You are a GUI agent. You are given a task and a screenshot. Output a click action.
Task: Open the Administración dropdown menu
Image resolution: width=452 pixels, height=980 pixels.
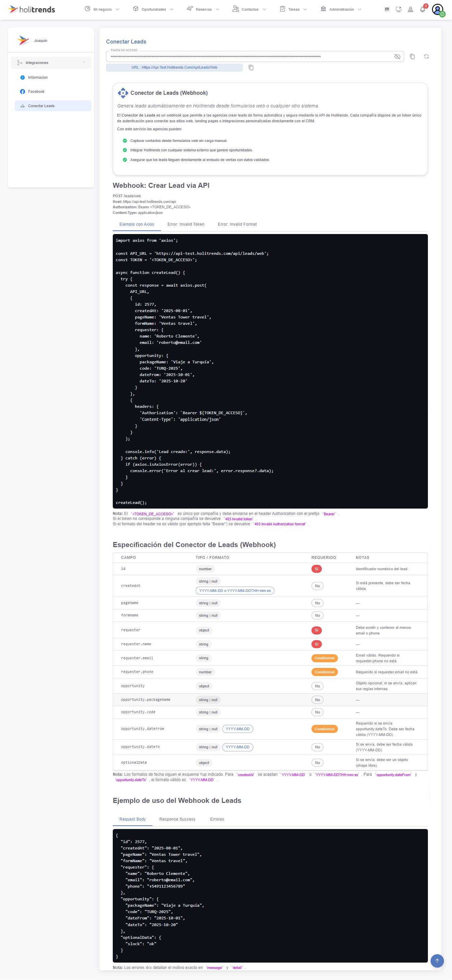point(341,9)
